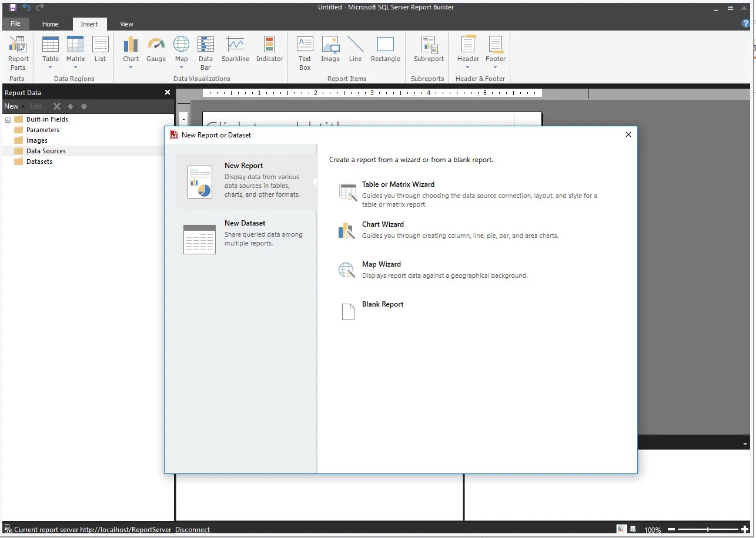The height and width of the screenshot is (538, 756).
Task: Switch to the Home ribbon tab
Action: pos(51,24)
